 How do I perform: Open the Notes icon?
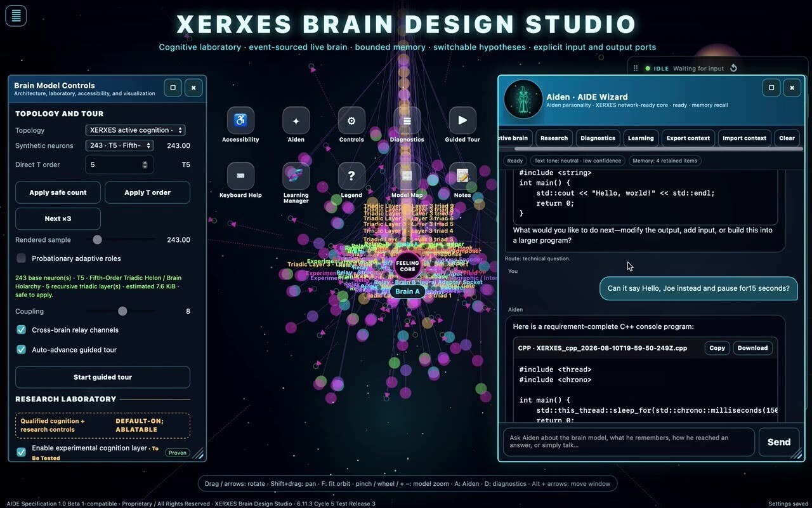click(462, 176)
